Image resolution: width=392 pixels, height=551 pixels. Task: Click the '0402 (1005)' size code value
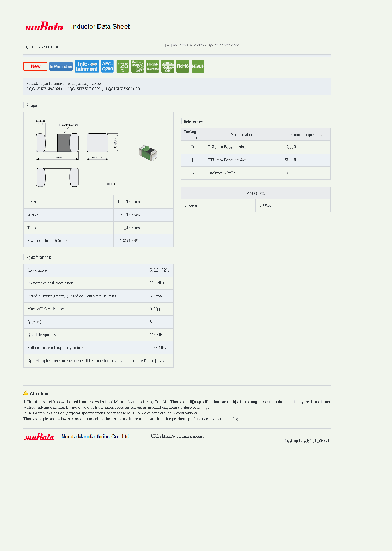tap(128, 240)
